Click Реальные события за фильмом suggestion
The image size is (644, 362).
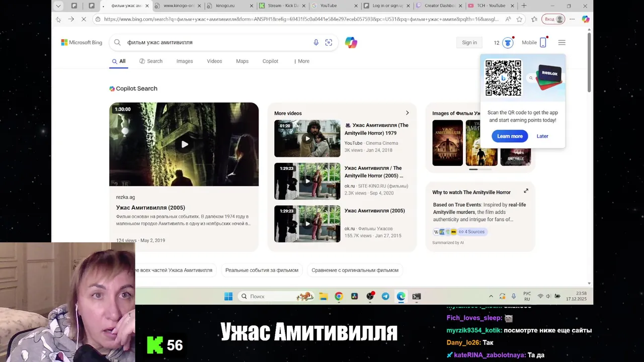pyautogui.click(x=262, y=270)
